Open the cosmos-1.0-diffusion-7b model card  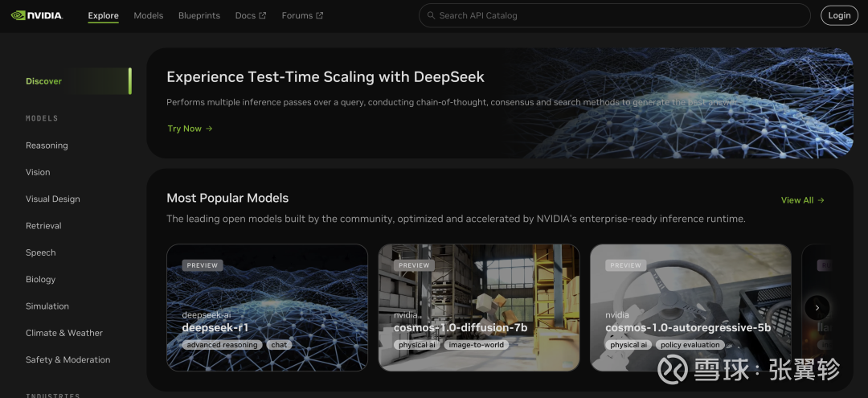tap(479, 307)
